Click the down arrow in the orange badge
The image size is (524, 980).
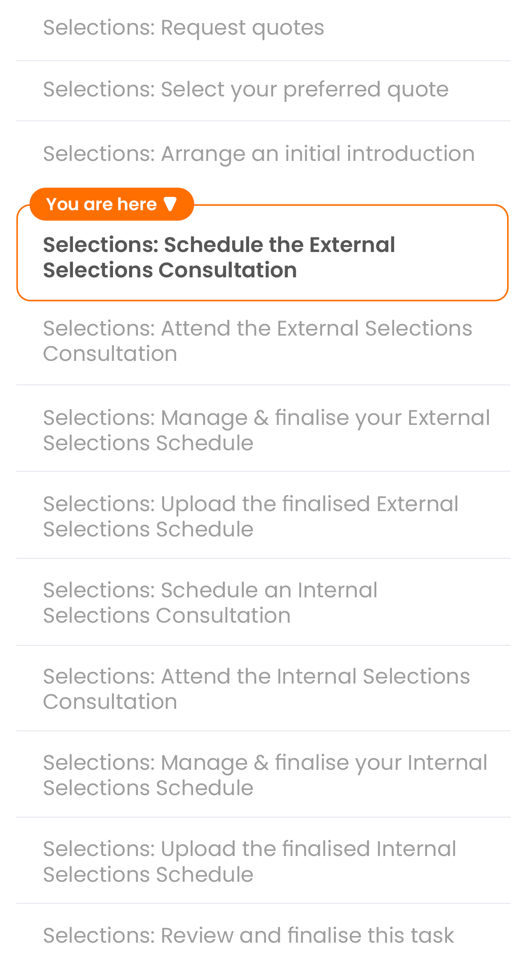pyautogui.click(x=170, y=204)
